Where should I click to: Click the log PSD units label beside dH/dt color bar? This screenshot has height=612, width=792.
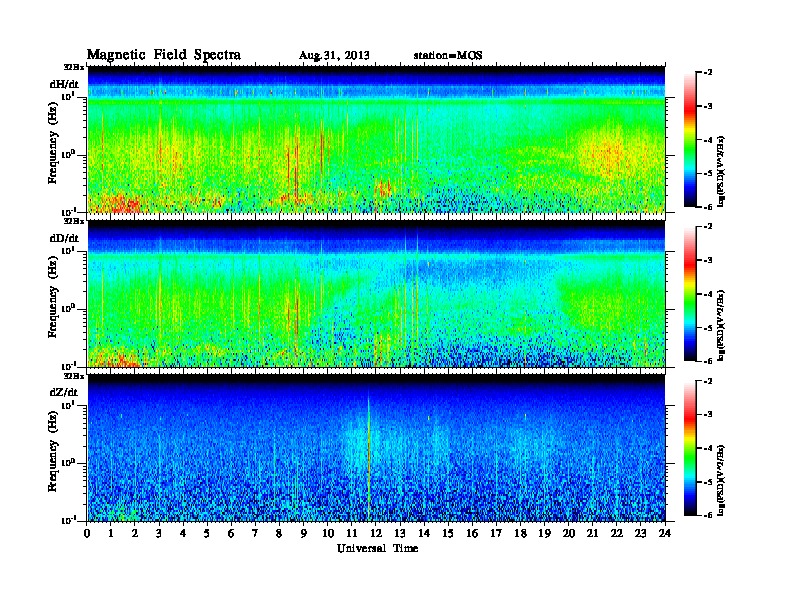click(x=721, y=171)
